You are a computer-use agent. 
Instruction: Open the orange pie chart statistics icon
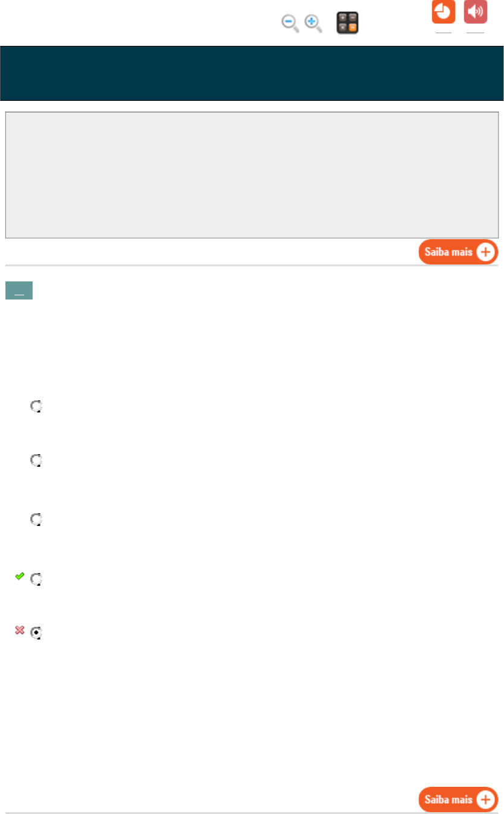coord(444,12)
